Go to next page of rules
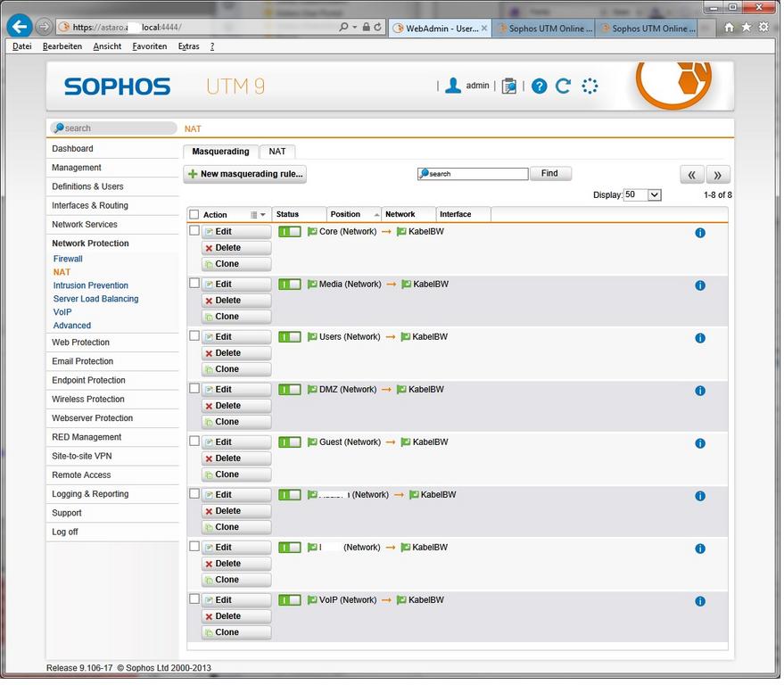784x685 pixels. coord(718,175)
